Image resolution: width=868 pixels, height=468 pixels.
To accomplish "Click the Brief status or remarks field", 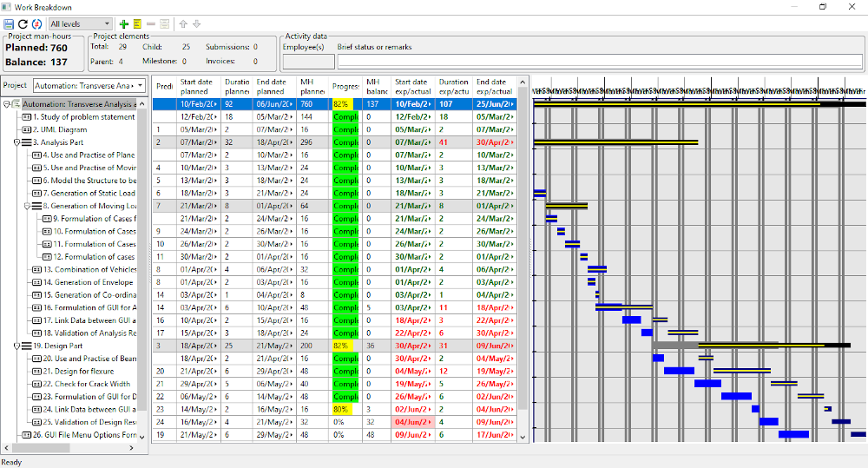I will tap(600, 62).
